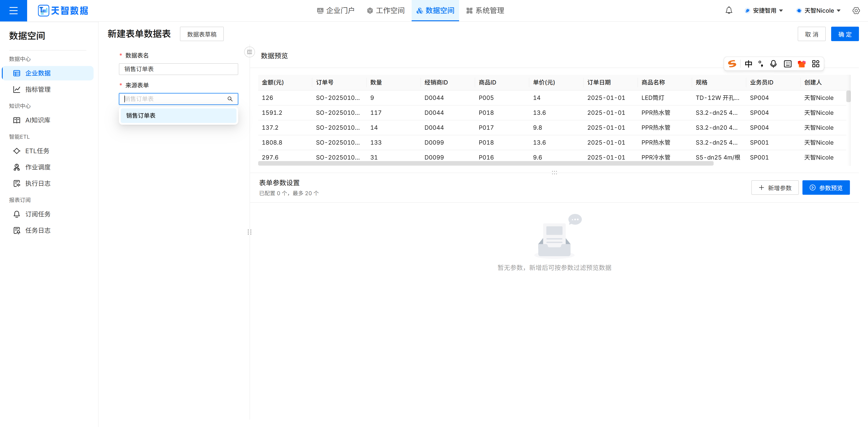
Task: Open 执行日志 in sidebar
Action: pyautogui.click(x=48, y=183)
